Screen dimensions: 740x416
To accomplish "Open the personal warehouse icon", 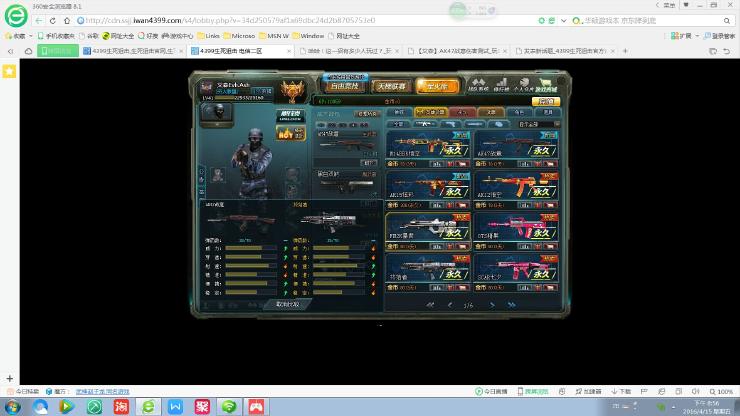I will point(523,85).
